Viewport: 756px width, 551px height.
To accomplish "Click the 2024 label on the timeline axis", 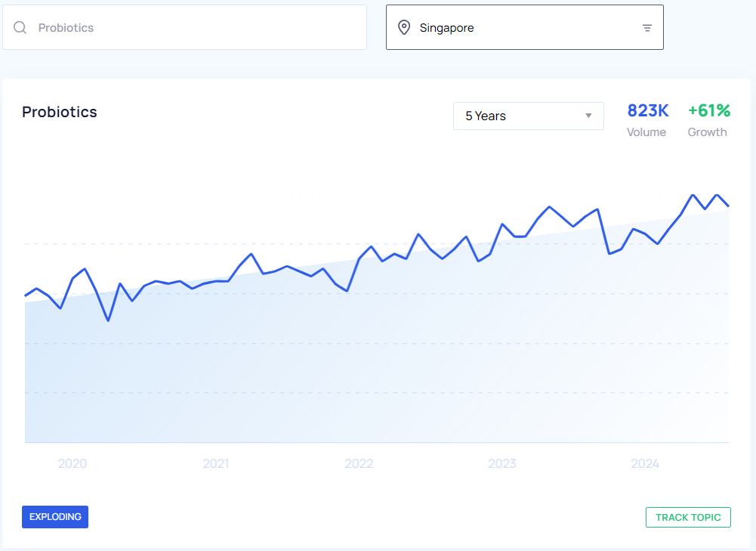I will 645,463.
